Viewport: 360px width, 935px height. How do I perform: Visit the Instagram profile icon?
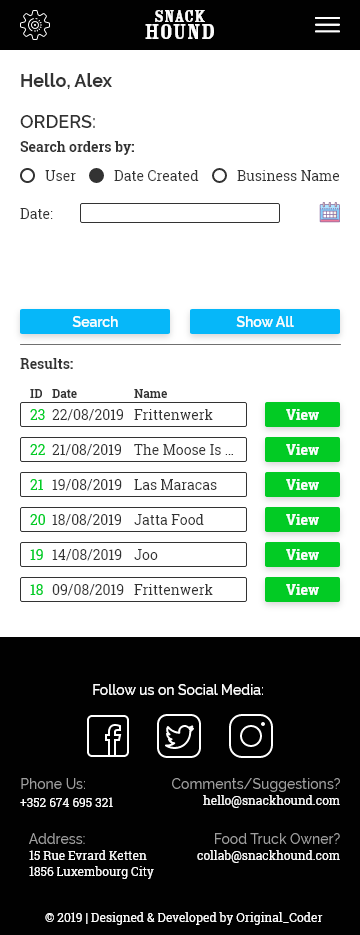251,736
